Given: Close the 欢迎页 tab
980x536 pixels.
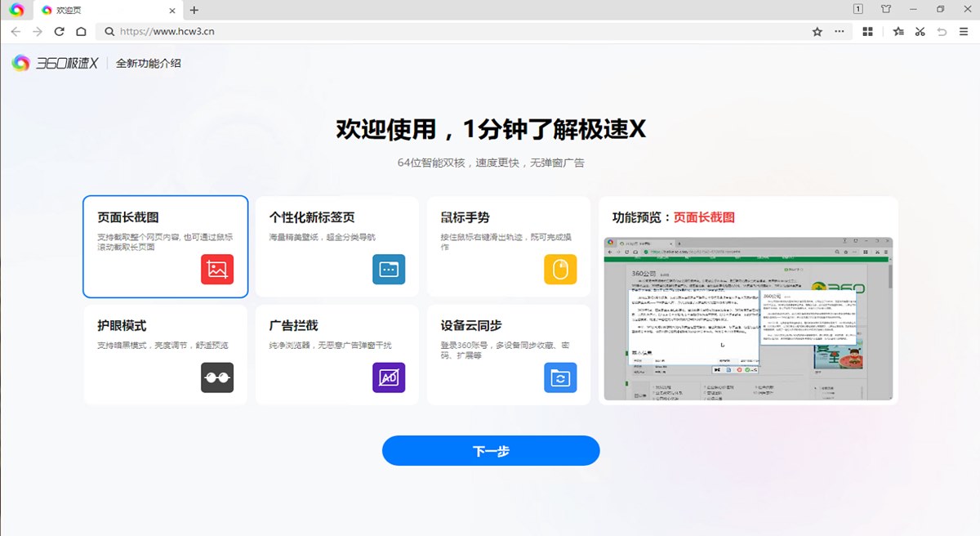Looking at the screenshot, I should coord(171,10).
